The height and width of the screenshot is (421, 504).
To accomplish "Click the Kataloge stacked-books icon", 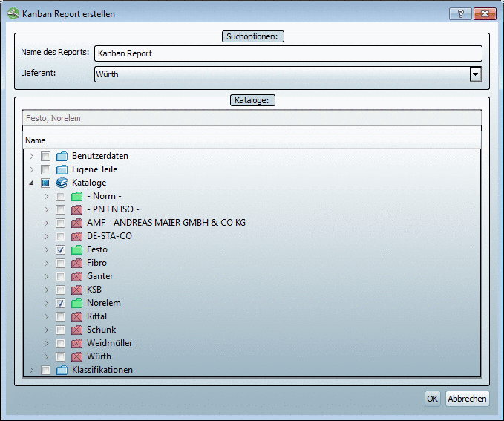I will coord(62,183).
